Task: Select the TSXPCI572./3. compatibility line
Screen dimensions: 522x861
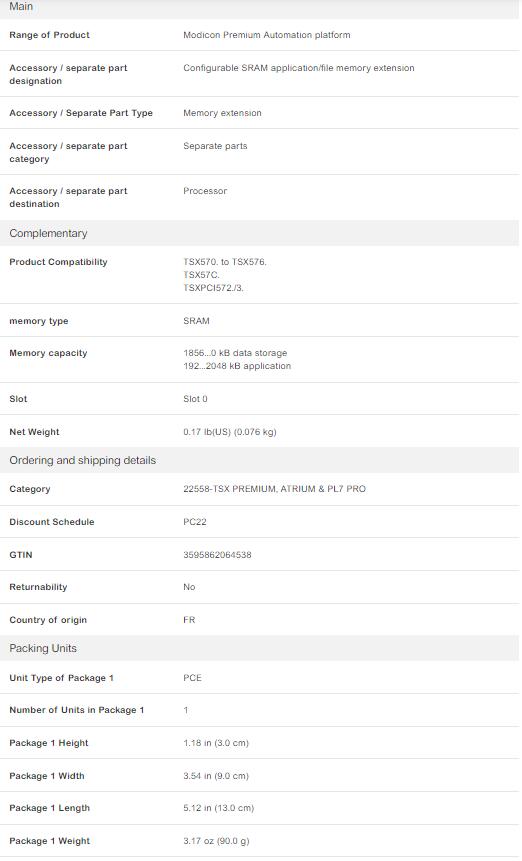Action: pos(214,288)
